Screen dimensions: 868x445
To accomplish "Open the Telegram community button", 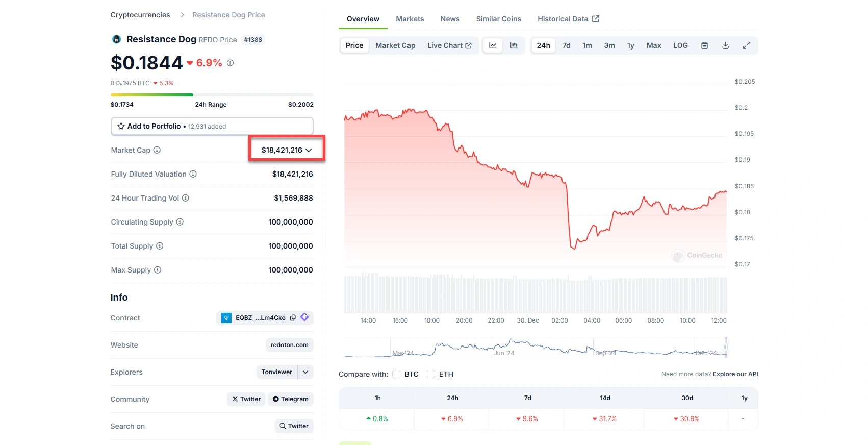I will [x=290, y=399].
